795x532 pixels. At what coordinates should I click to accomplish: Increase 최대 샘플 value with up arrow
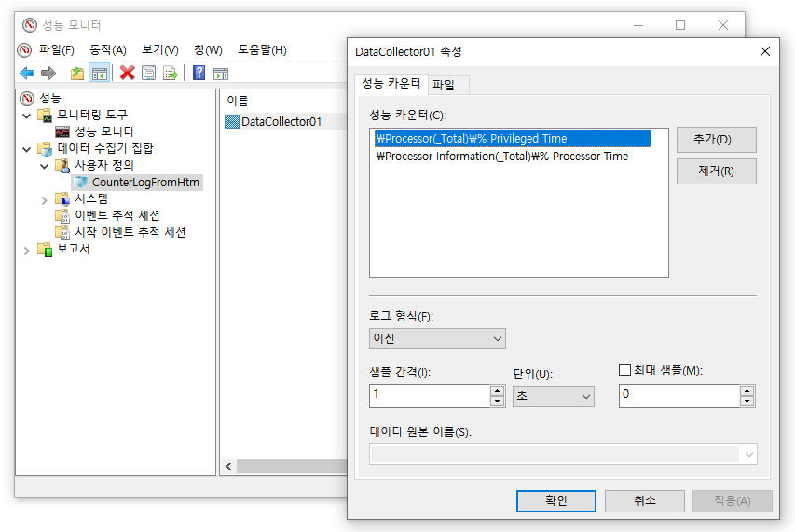pyautogui.click(x=747, y=390)
